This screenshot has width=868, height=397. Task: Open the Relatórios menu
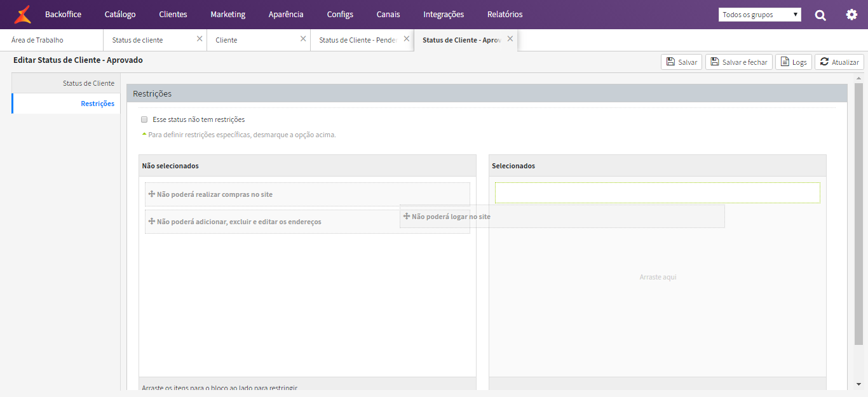[505, 14]
